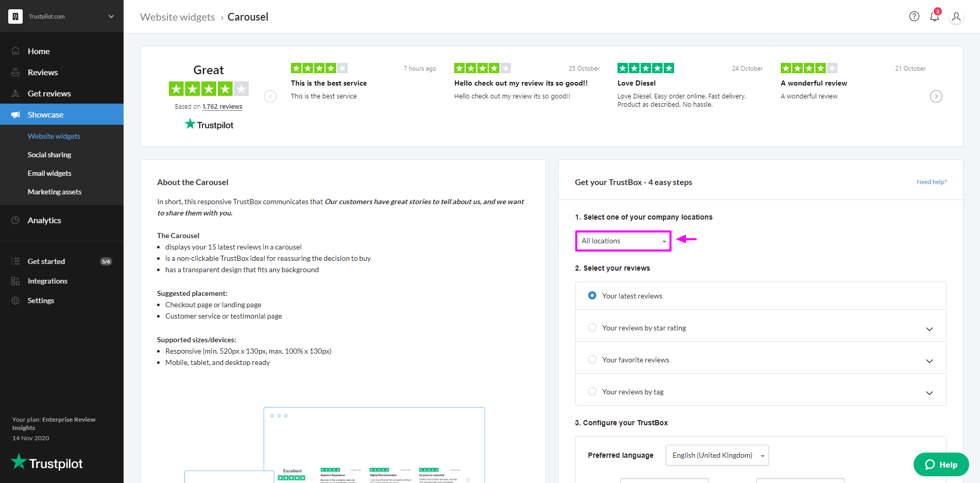980x483 pixels.
Task: Click the 1,762 reviews link
Action: click(222, 107)
